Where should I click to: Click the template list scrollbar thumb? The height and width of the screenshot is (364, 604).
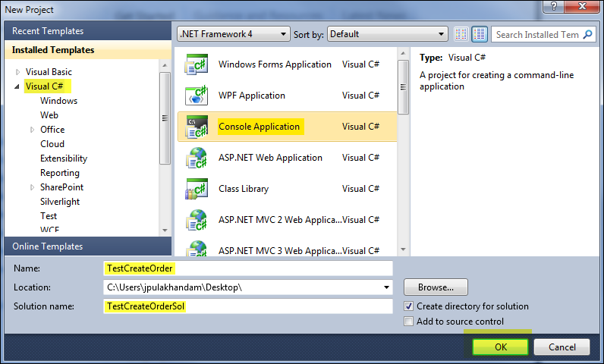point(403,87)
